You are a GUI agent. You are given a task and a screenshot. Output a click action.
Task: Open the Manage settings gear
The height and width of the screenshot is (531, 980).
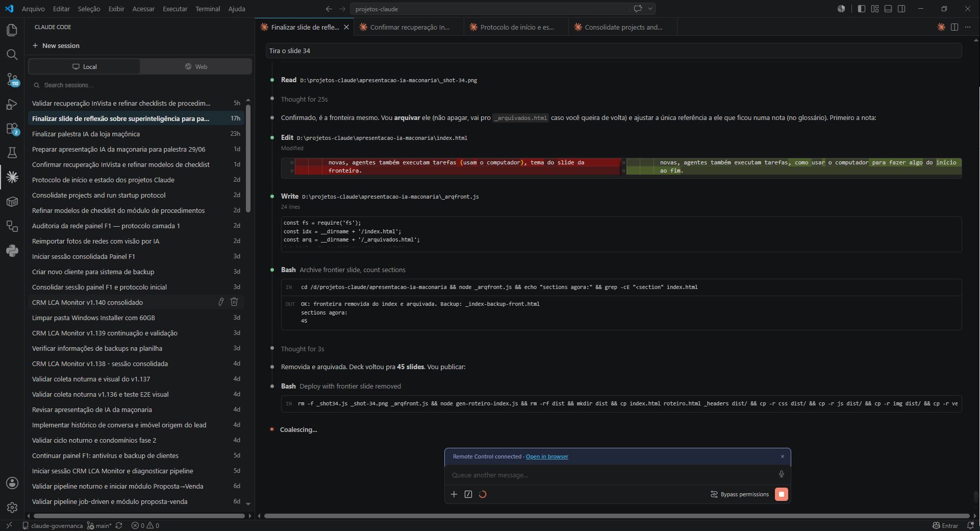tap(12, 508)
